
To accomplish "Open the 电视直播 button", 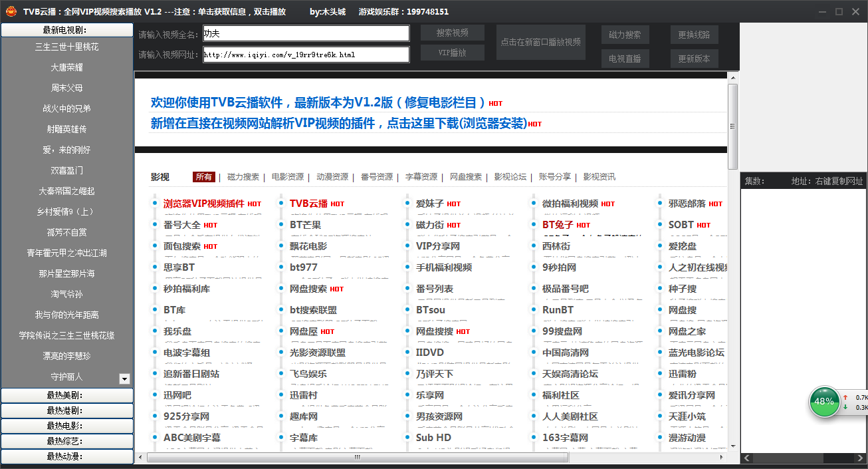I will [x=625, y=59].
